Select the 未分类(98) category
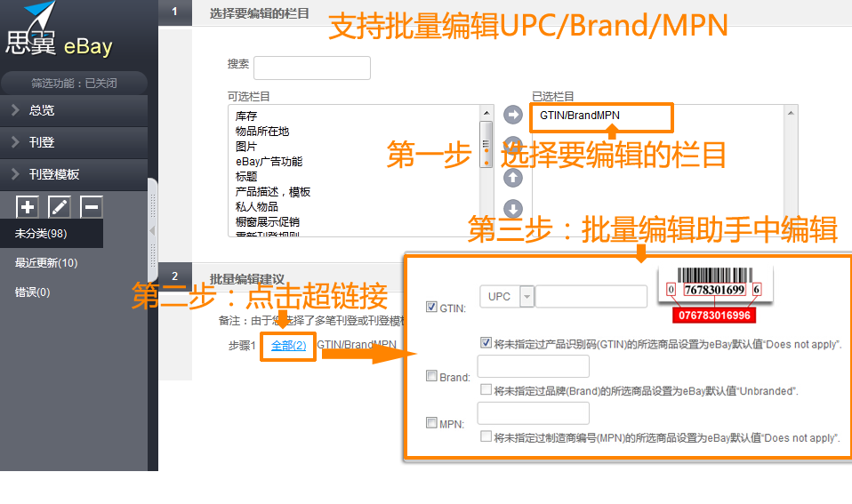The height and width of the screenshot is (504, 852). [51, 234]
